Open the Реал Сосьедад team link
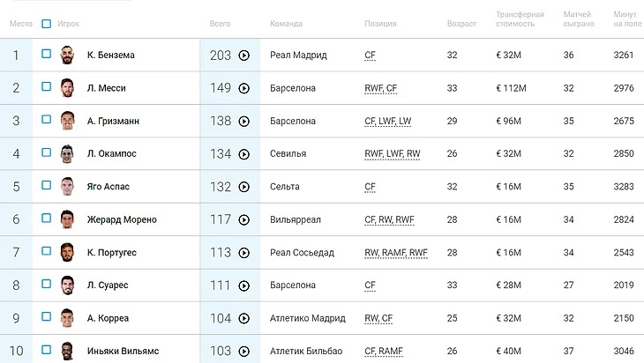The height and width of the screenshot is (363, 644). point(302,253)
